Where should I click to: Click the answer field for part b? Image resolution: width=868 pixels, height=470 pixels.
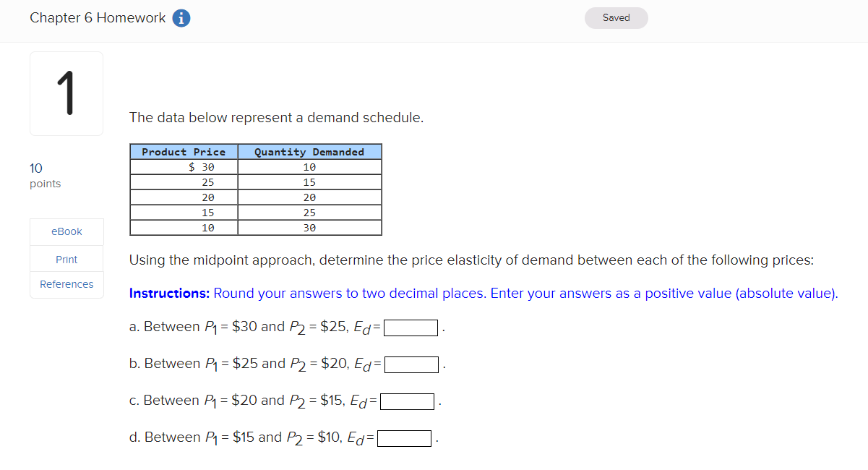tap(412, 364)
